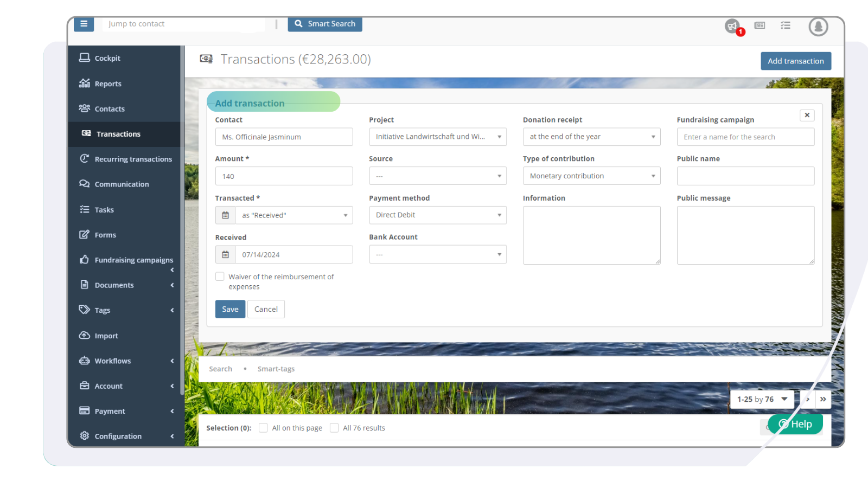Open the Search tab above the results

point(220,368)
